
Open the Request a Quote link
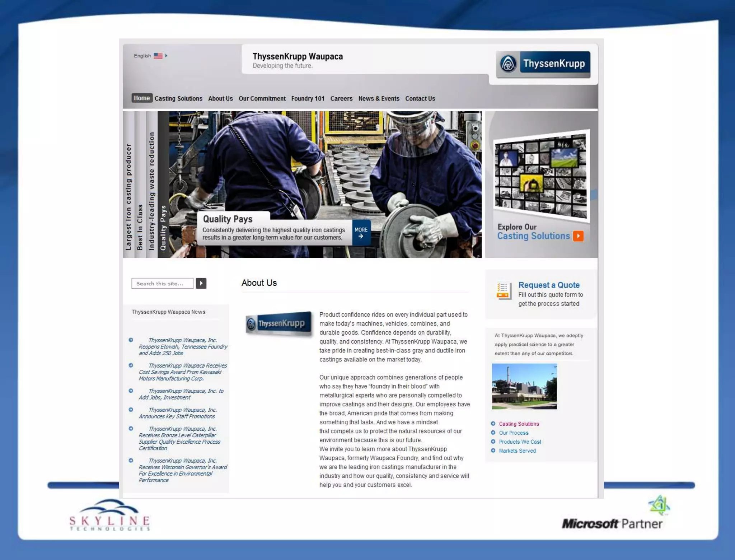point(549,285)
